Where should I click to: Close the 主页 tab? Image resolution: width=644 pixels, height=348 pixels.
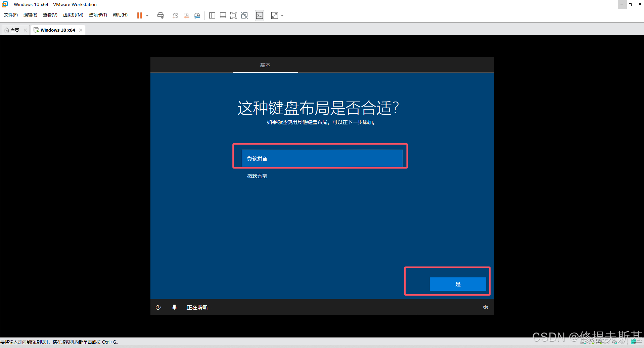[x=25, y=30]
